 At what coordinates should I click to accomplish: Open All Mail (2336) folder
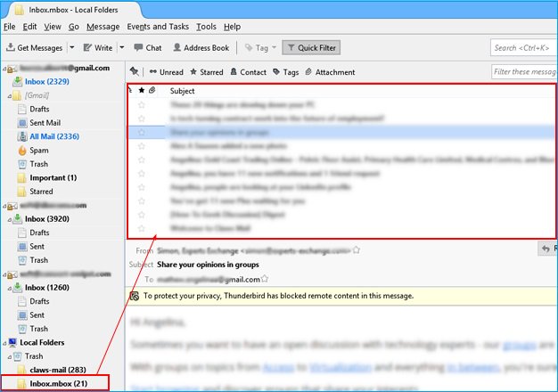(x=54, y=136)
